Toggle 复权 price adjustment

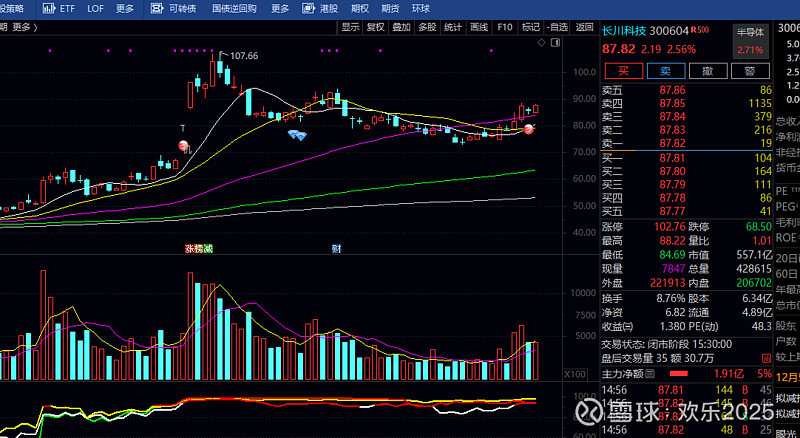pyautogui.click(x=375, y=27)
